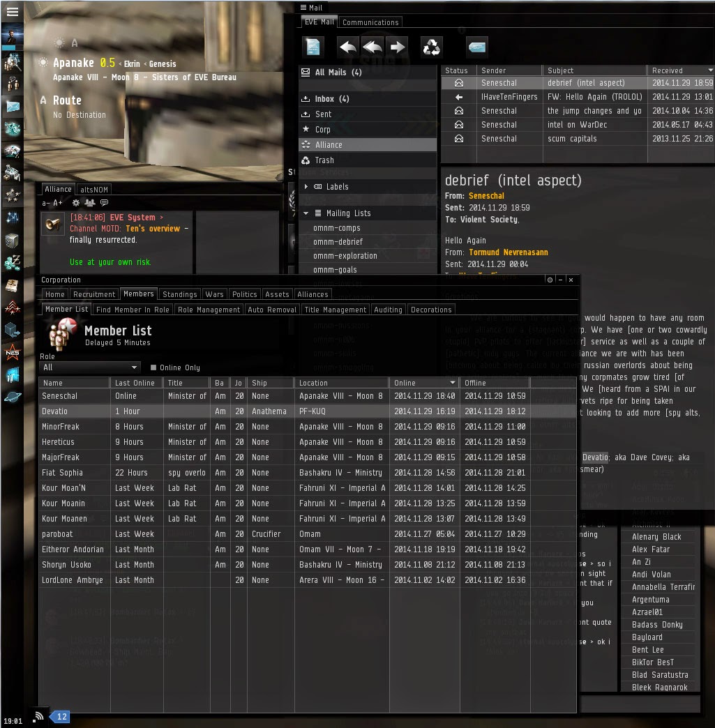Open the Militia Office icon in Neocom
The height and width of the screenshot is (728, 715).
[x=12, y=308]
